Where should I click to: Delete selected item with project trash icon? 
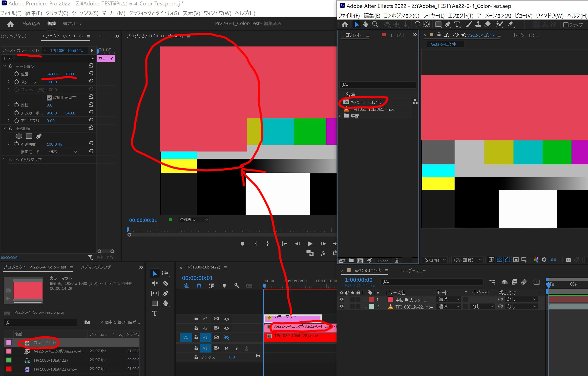(397, 260)
